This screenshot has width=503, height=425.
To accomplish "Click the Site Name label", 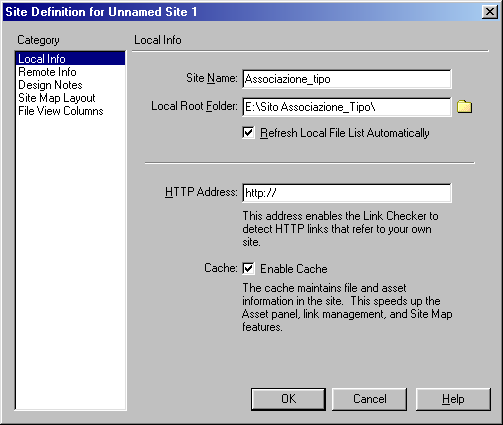I will point(212,78).
